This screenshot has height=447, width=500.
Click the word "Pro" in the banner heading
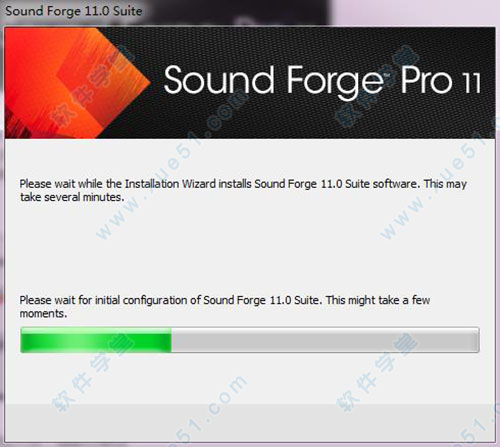(x=426, y=80)
